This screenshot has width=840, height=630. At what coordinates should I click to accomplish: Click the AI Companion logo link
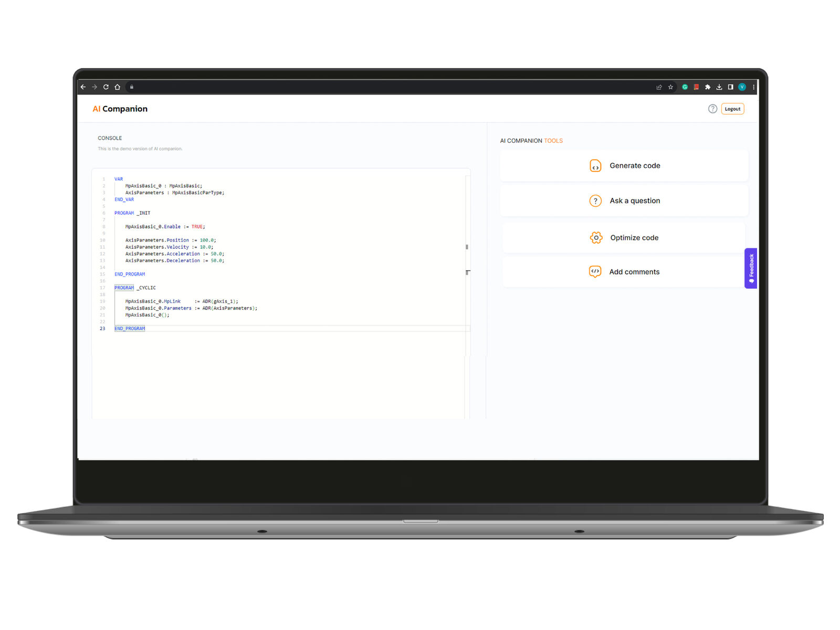pyautogui.click(x=120, y=109)
